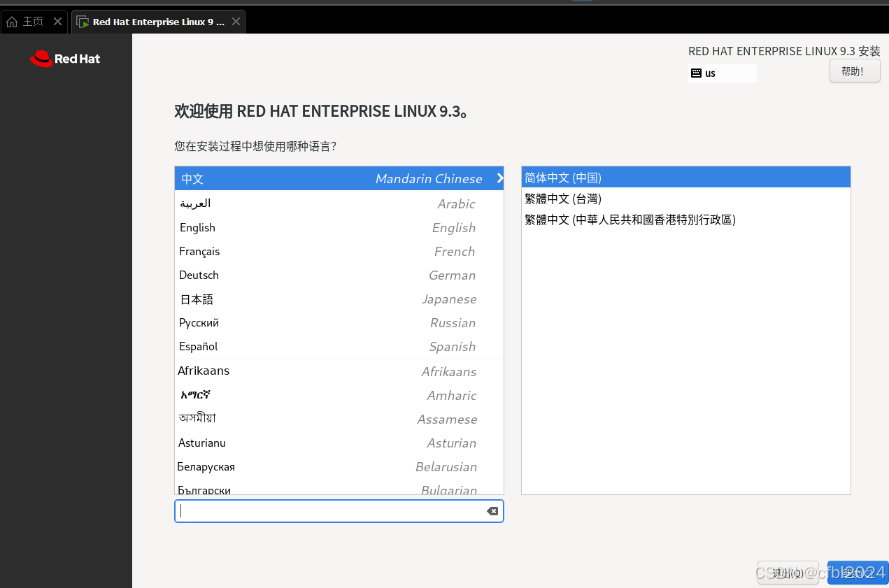Image resolution: width=889 pixels, height=588 pixels.
Task: Select the Assamese language row
Action: click(x=339, y=419)
